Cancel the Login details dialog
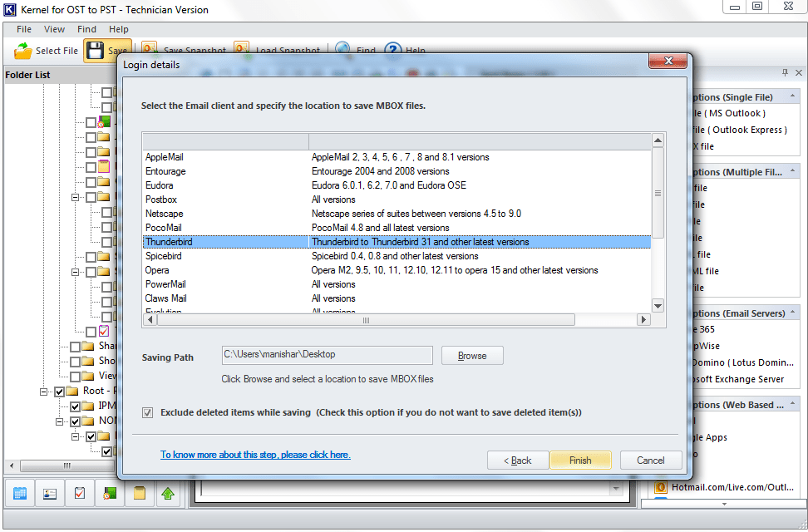808x532 pixels. 651,461
